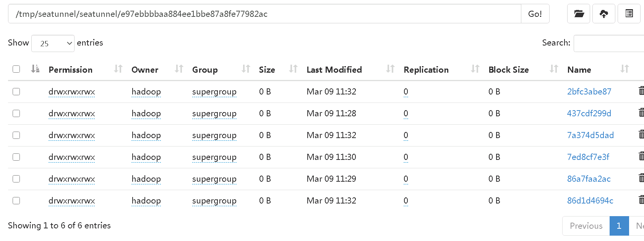Tick the select-all checkbox in header

16,69
